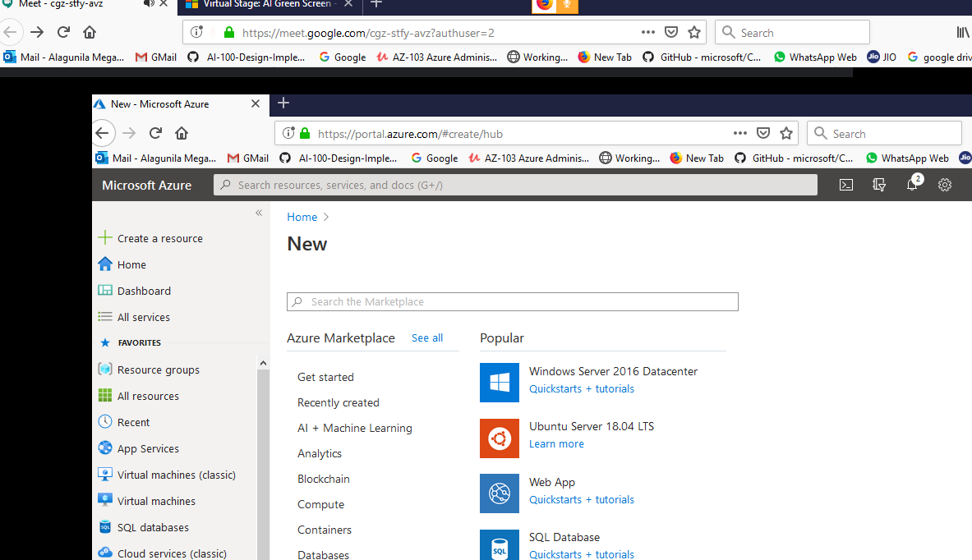Switch to the Meet - cgz-stfy-avz tab

point(60,4)
